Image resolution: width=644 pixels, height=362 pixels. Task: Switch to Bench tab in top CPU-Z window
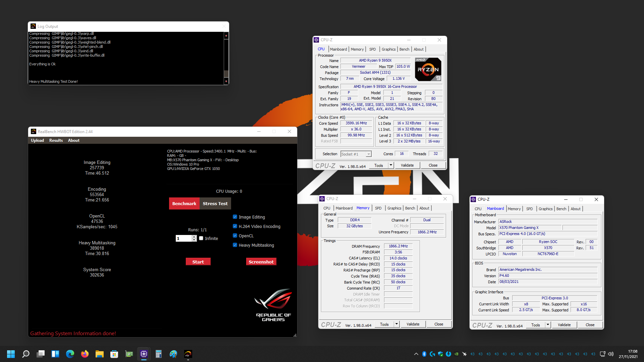405,49
